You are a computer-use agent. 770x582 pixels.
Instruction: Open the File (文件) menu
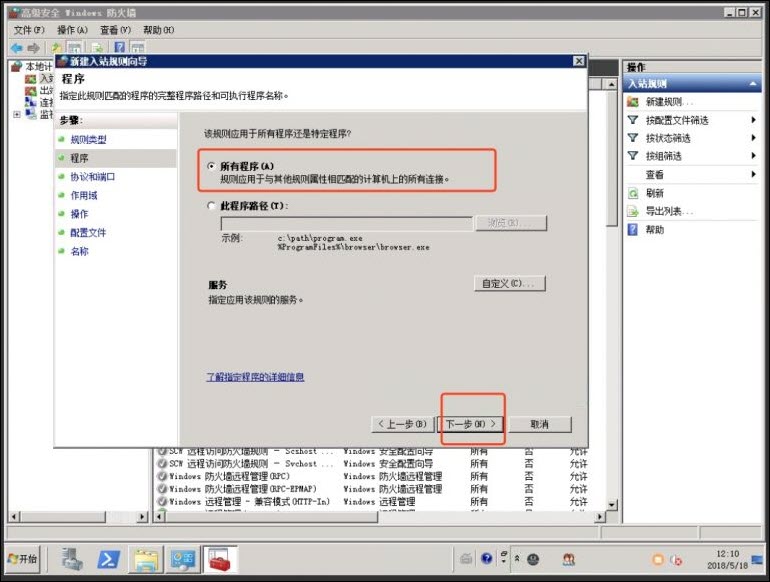29,30
